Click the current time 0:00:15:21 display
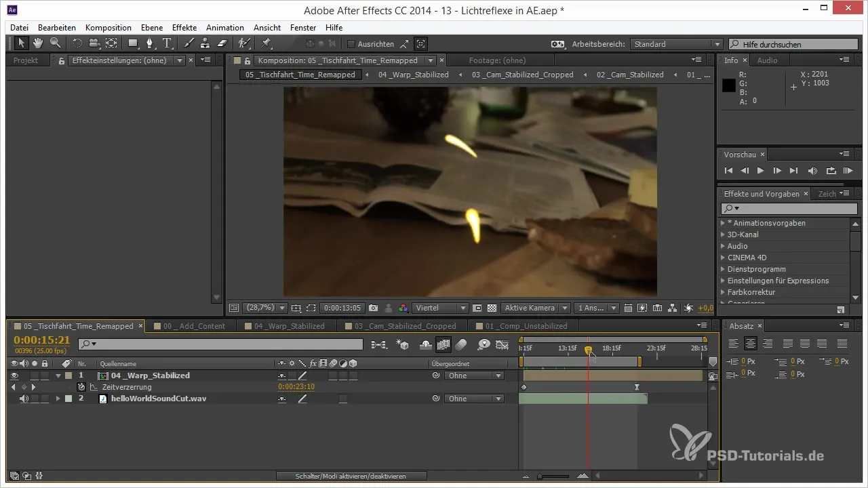Viewport: 868px width, 488px height. coord(42,340)
